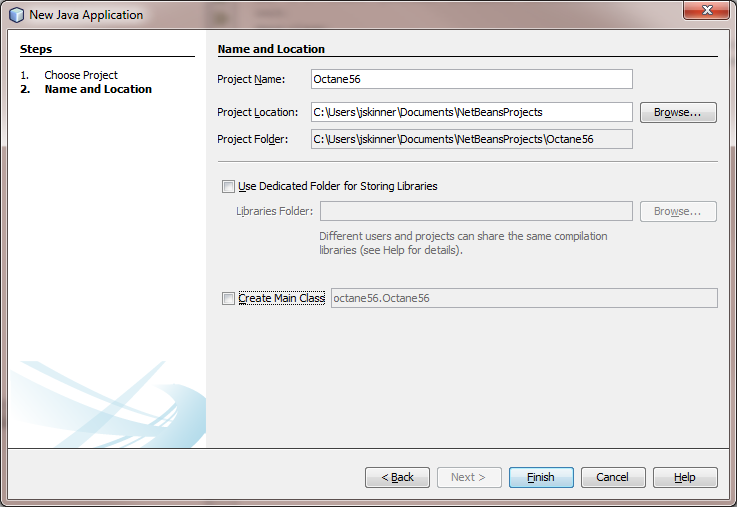Image resolution: width=737 pixels, height=507 pixels.
Task: Finish creating the project
Action: (x=541, y=477)
